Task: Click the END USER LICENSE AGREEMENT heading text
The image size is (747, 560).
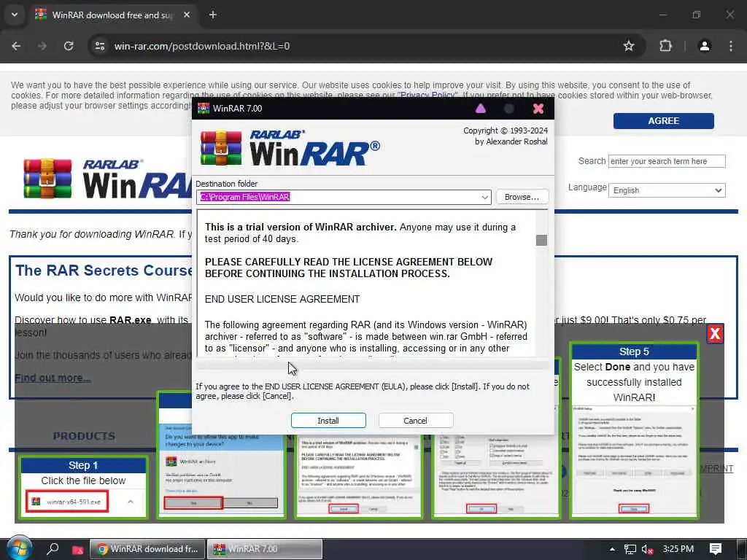Action: (282, 299)
